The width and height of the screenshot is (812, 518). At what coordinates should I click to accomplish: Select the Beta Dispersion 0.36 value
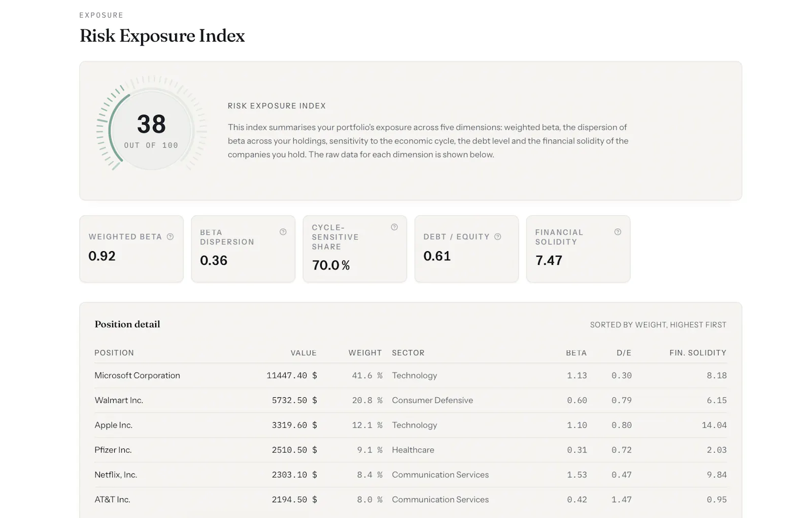coord(214,260)
